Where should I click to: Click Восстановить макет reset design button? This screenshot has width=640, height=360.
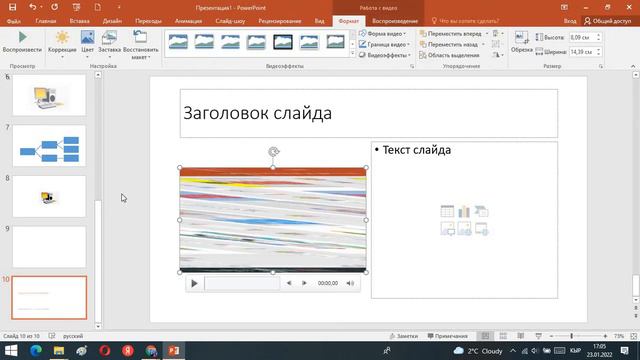(x=140, y=45)
